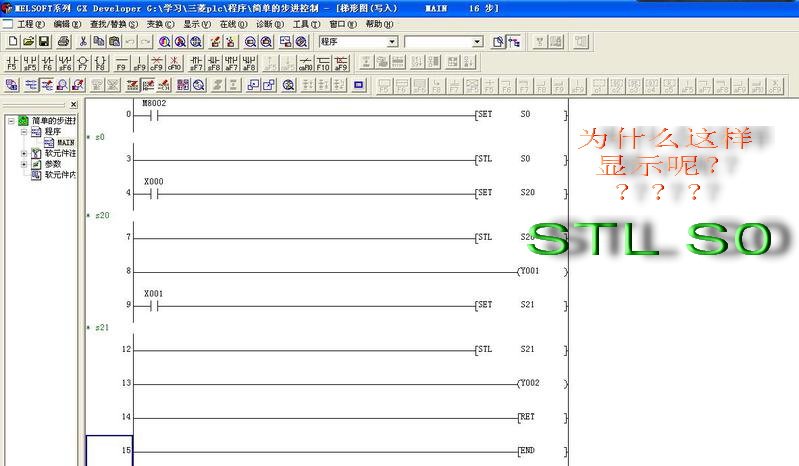
Task: Click the Cut scissors icon
Action: pyautogui.click(x=84, y=42)
